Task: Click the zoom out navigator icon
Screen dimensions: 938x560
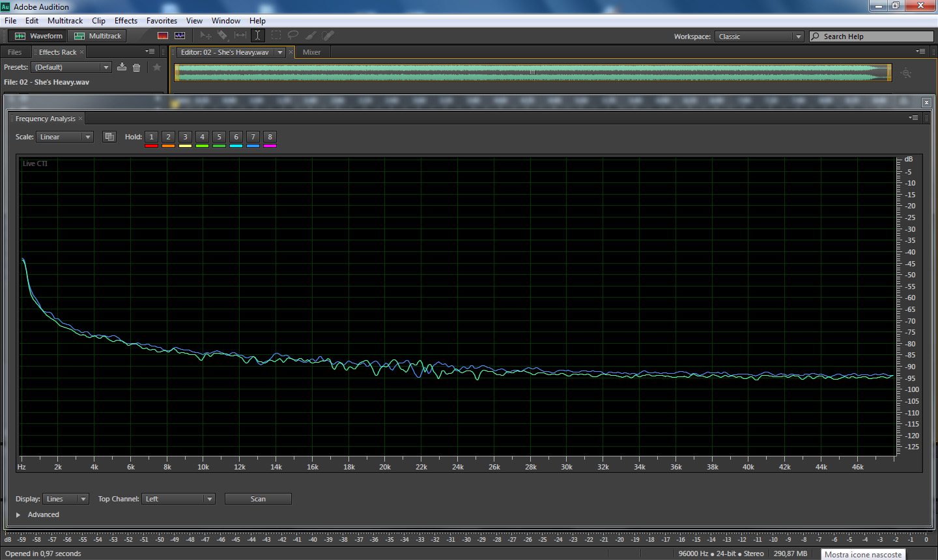Action: [906, 73]
